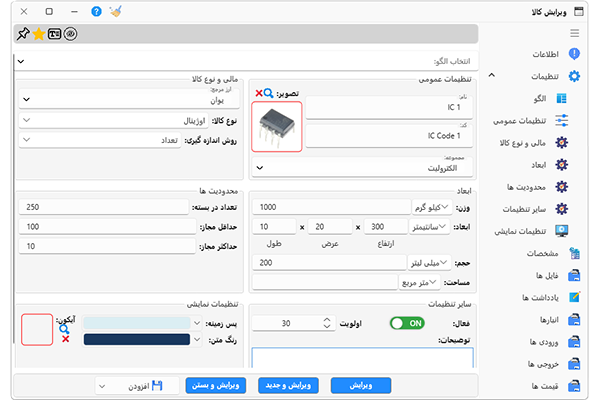Click the کد field containing IC Code 1

pos(389,135)
